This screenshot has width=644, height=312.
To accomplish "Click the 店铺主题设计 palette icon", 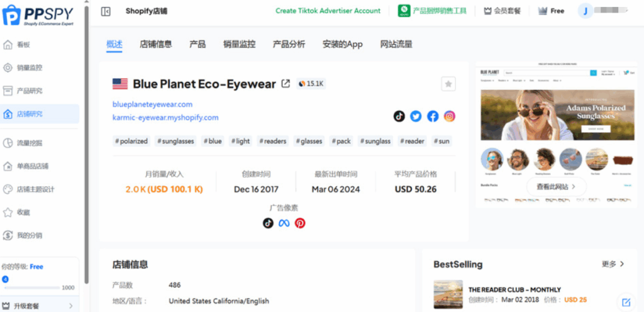I will (8, 189).
